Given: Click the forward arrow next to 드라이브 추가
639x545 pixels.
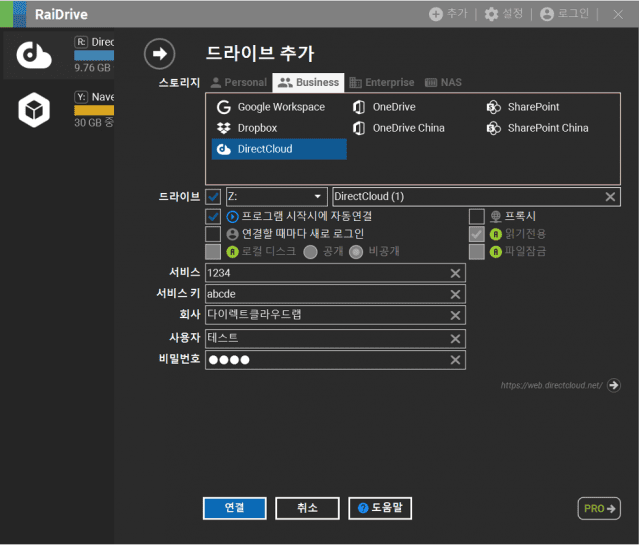Looking at the screenshot, I should pos(160,53).
